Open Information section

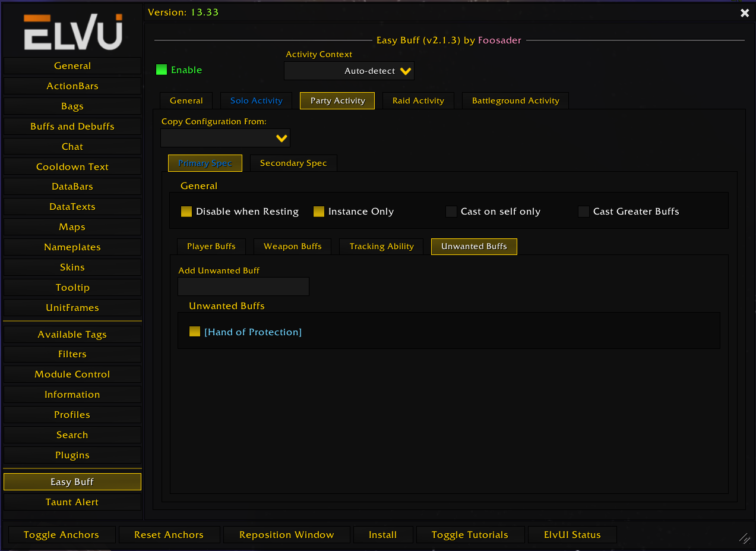pos(72,395)
